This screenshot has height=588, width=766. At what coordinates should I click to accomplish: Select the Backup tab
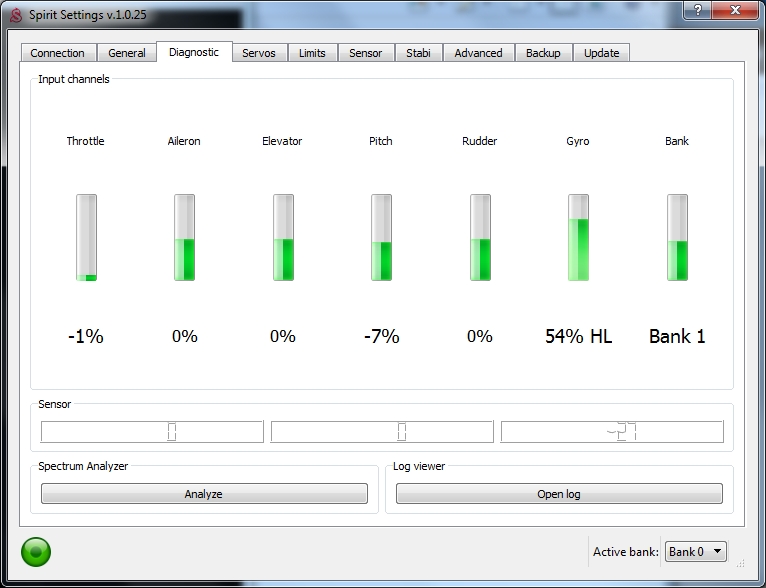tap(543, 53)
